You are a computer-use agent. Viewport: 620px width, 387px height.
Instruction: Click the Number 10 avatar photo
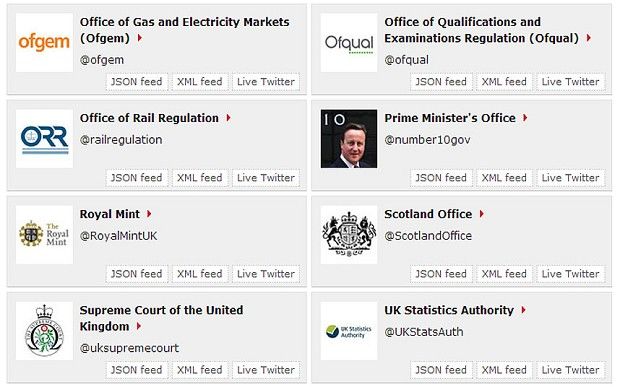coord(349,139)
